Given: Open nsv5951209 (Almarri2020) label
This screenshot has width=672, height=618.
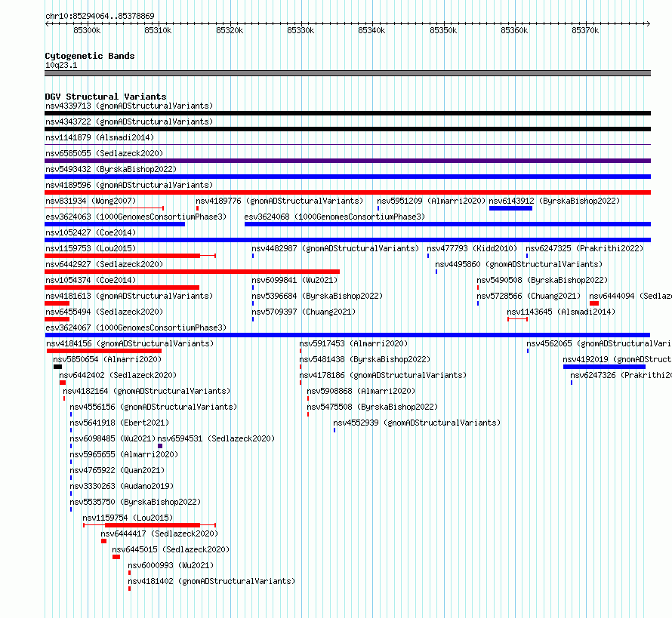Looking at the screenshot, I should (x=431, y=201).
